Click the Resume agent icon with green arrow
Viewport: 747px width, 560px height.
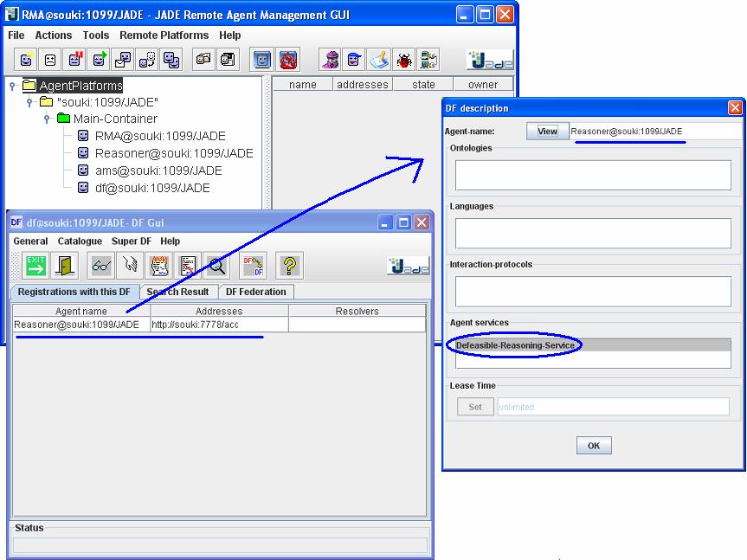pos(99,60)
